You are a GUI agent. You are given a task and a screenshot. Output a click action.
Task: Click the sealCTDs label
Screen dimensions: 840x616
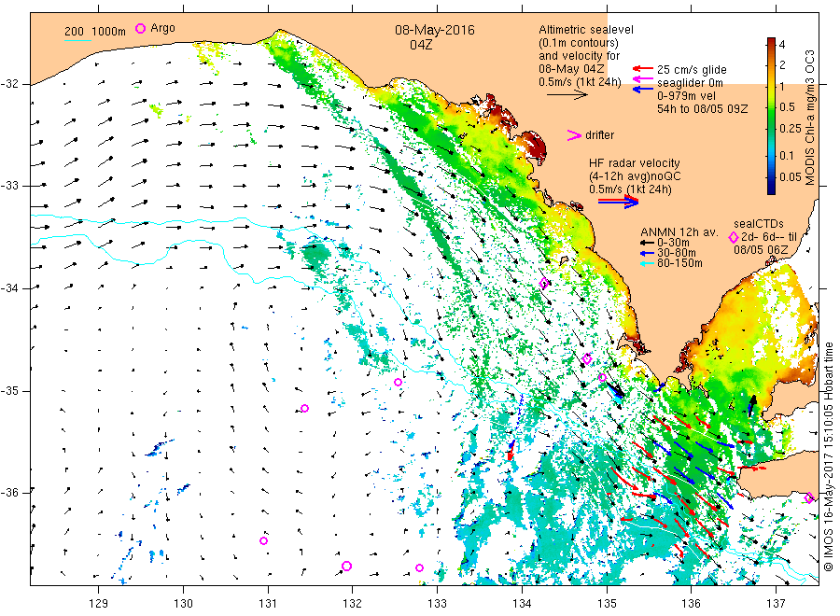759,224
